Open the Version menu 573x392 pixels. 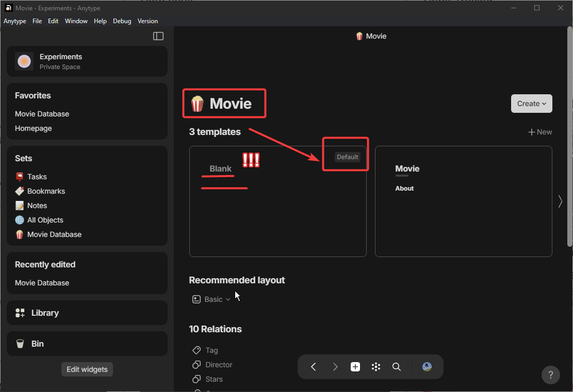coord(148,21)
